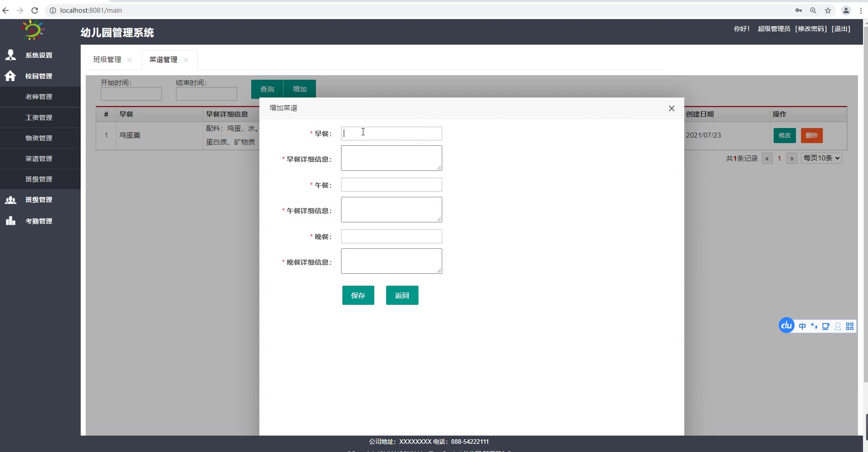Reload the page with the refresh icon

coord(35,10)
